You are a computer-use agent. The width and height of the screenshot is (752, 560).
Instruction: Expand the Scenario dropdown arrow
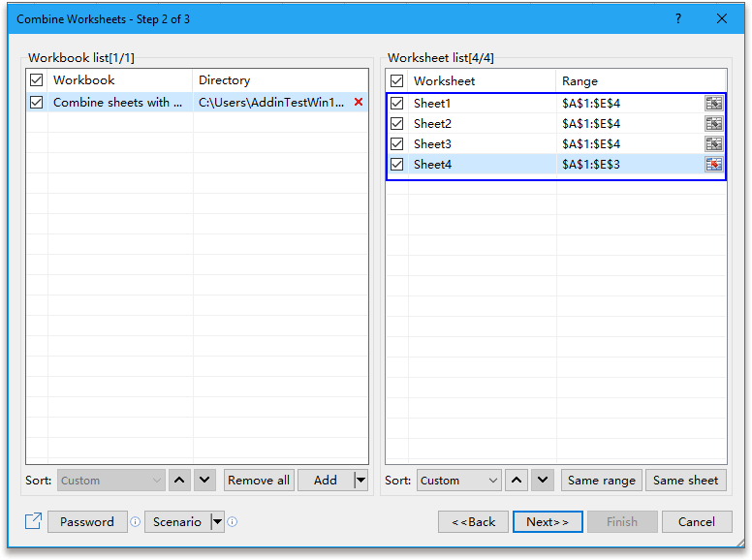[x=217, y=521]
